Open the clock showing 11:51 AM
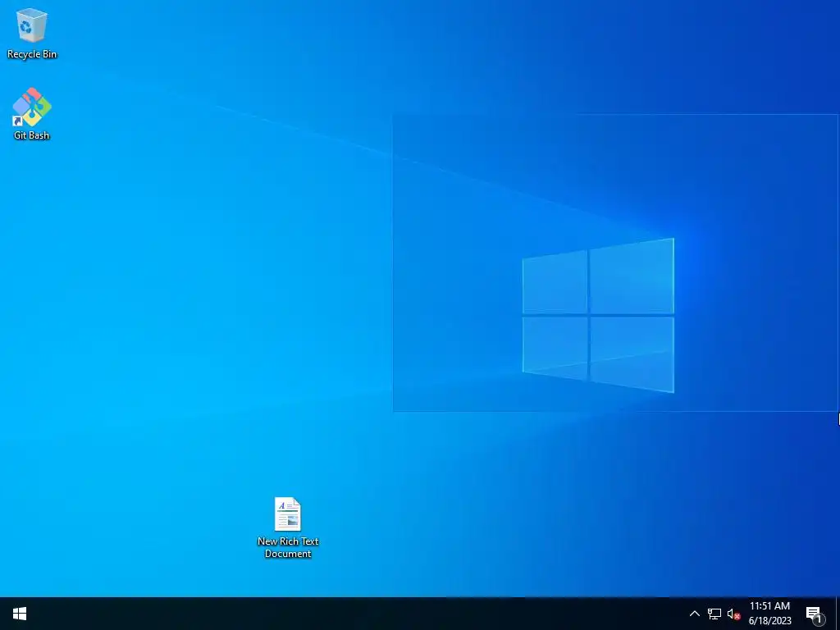Viewport: 840px width, 630px height. coord(769,614)
